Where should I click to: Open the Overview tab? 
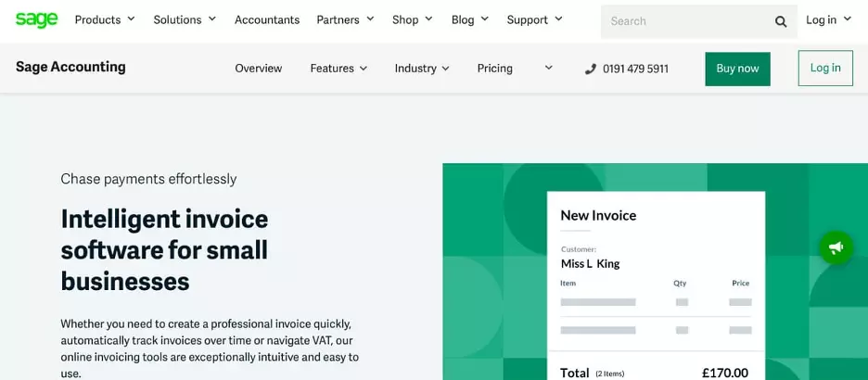pyautogui.click(x=259, y=69)
